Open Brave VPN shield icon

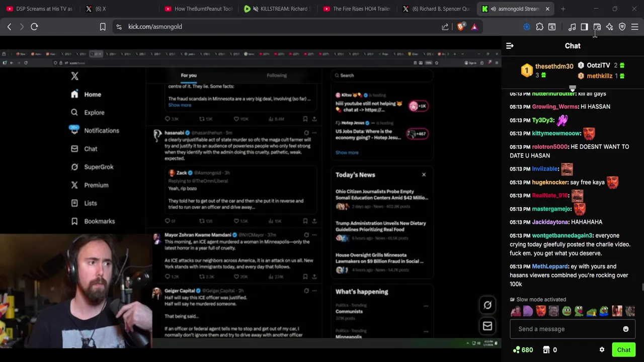coord(622,27)
